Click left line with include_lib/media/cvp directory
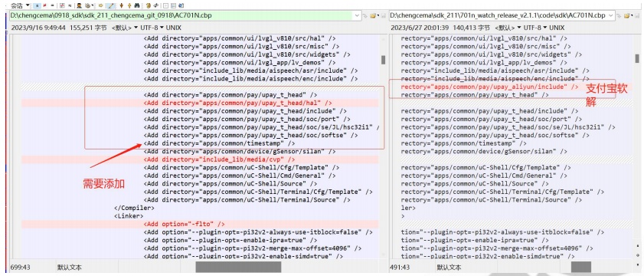This screenshot has width=644, height=276. coord(219,159)
